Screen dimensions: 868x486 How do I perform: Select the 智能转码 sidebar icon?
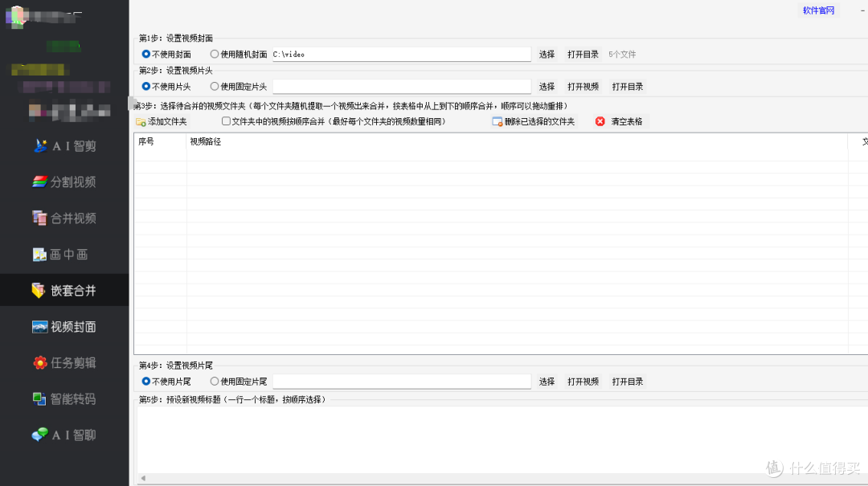pyautogui.click(x=39, y=399)
